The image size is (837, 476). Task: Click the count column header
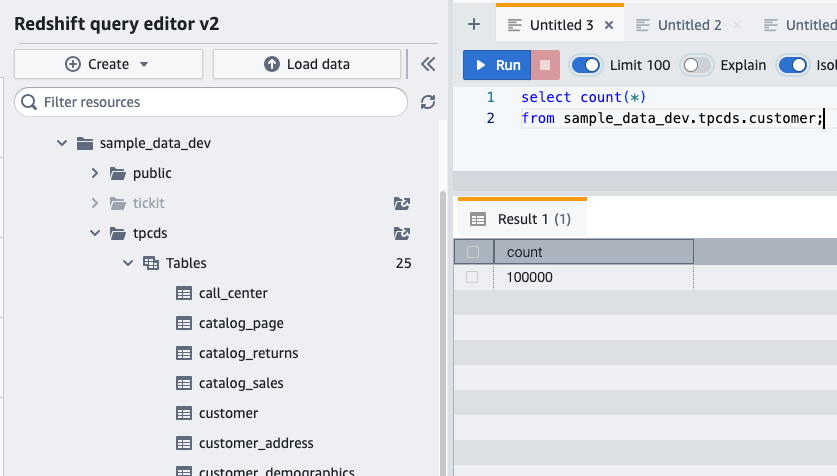coord(594,252)
